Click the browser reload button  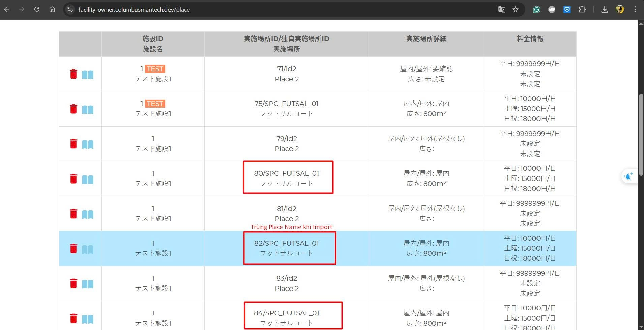click(37, 9)
